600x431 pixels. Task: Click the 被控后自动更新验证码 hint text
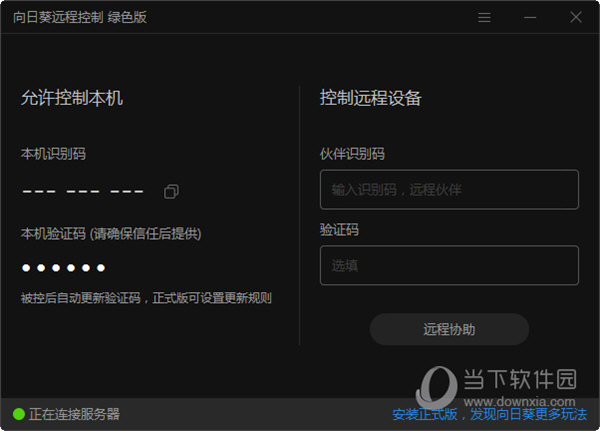pyautogui.click(x=146, y=298)
